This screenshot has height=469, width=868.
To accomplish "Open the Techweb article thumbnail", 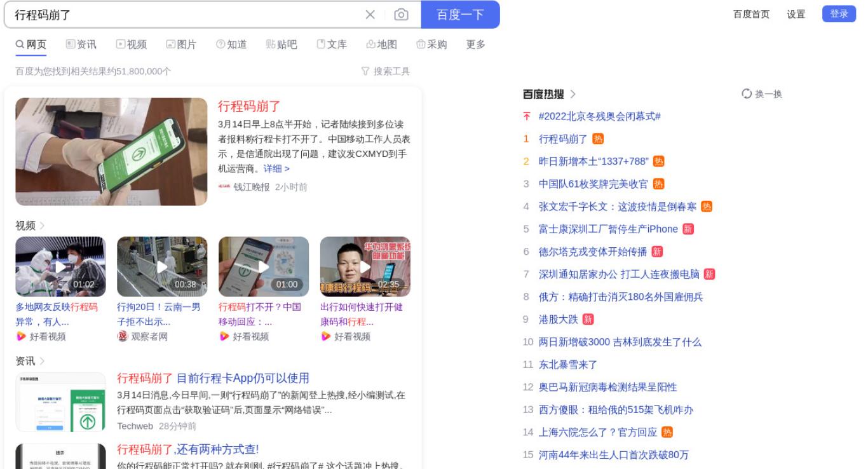I will pos(60,402).
